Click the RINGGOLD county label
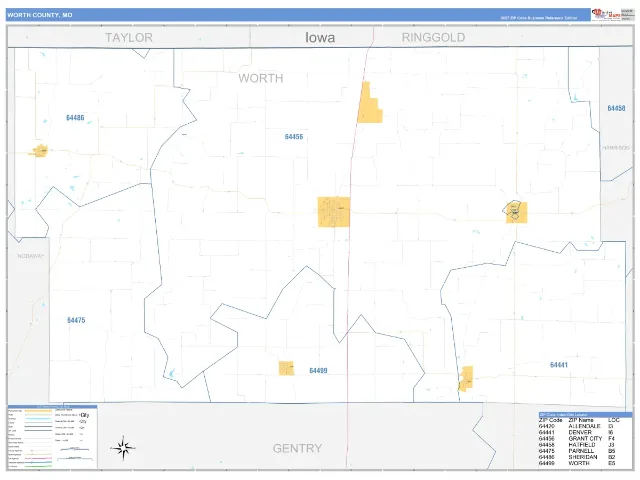The width and height of the screenshot is (640, 480). tap(433, 38)
